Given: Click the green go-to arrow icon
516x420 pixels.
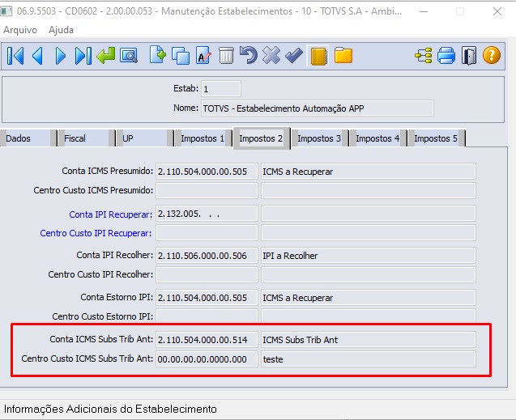Looking at the screenshot, I should coord(105,56).
